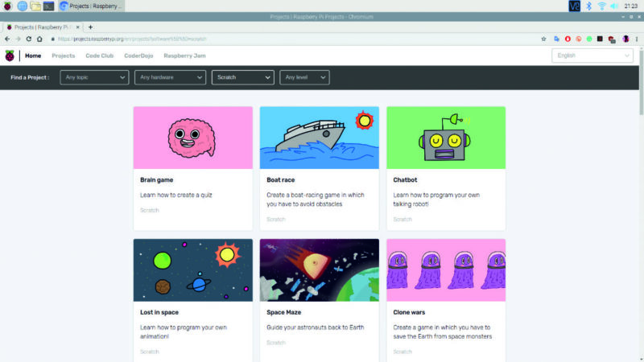The height and width of the screenshot is (362, 644).
Task: Open the orange circular extension icon
Action: click(x=578, y=39)
